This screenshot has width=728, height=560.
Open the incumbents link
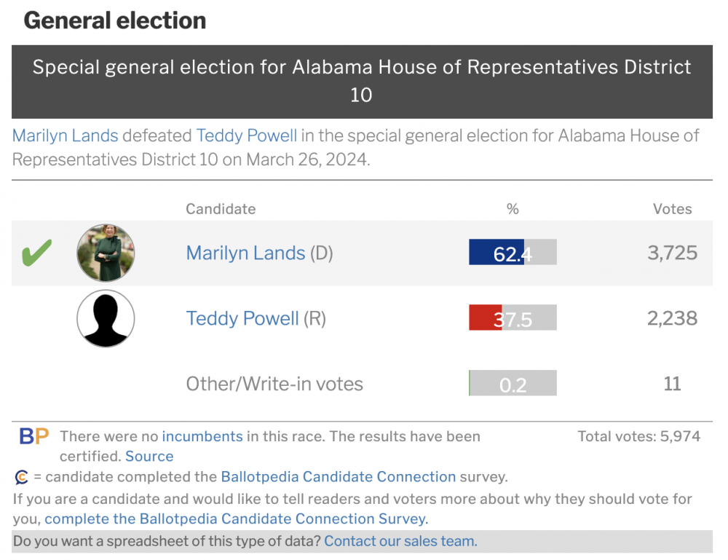point(202,437)
